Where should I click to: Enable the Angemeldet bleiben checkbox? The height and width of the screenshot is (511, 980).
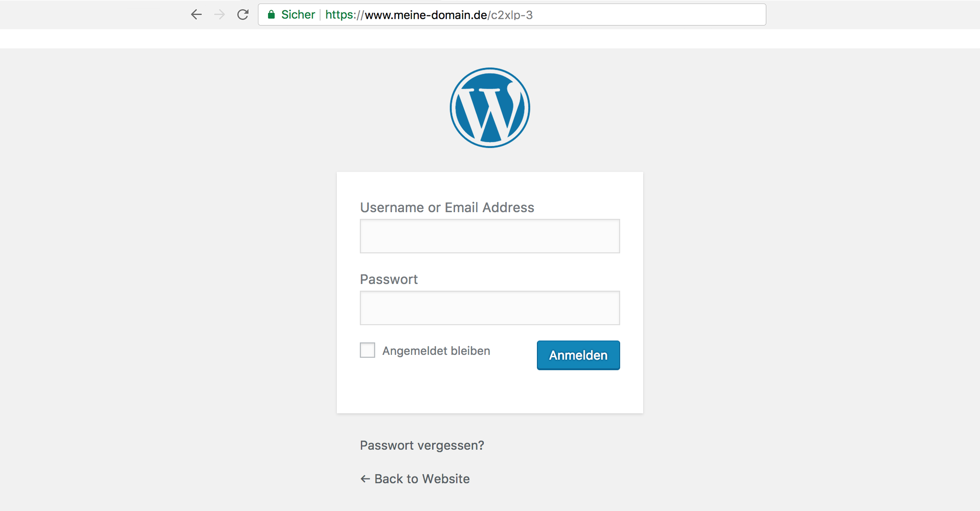[x=367, y=350]
